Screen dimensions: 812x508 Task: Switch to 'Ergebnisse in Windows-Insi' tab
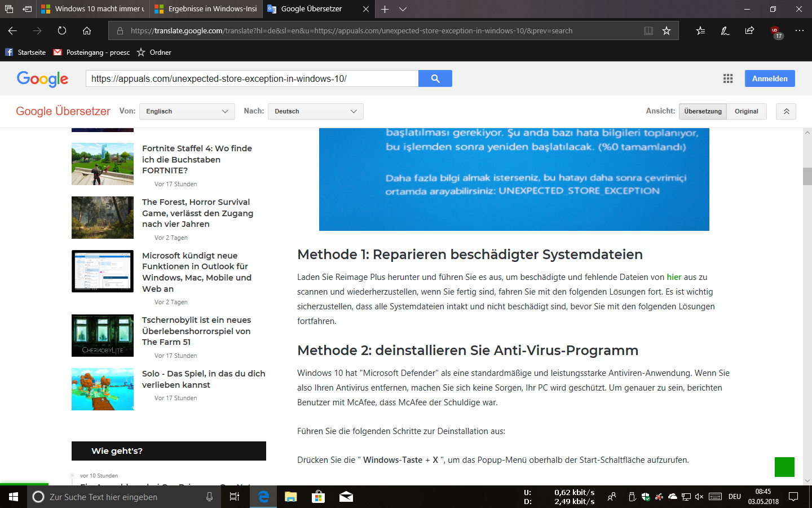pos(206,9)
